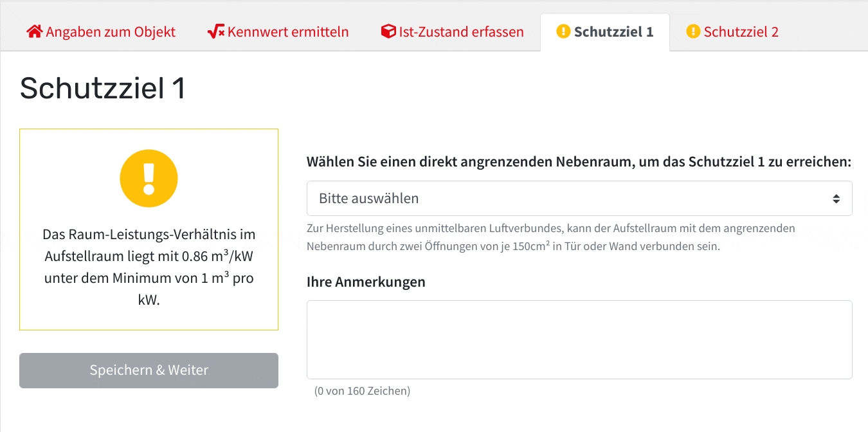Screen dimensions: 868x432
Task: Click the up-down arrows of the Nebenraum select
Action: (836, 199)
